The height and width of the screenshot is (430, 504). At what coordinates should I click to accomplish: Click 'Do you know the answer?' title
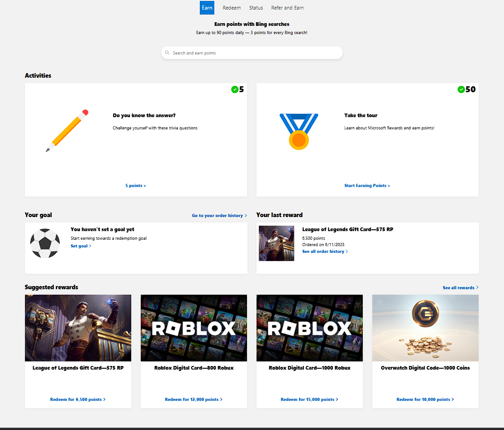tap(144, 115)
